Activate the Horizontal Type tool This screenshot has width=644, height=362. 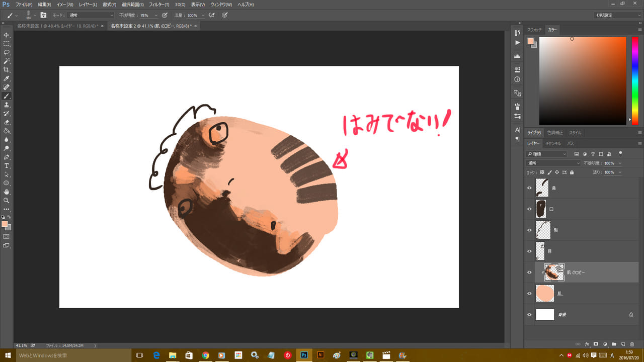pyautogui.click(x=7, y=165)
